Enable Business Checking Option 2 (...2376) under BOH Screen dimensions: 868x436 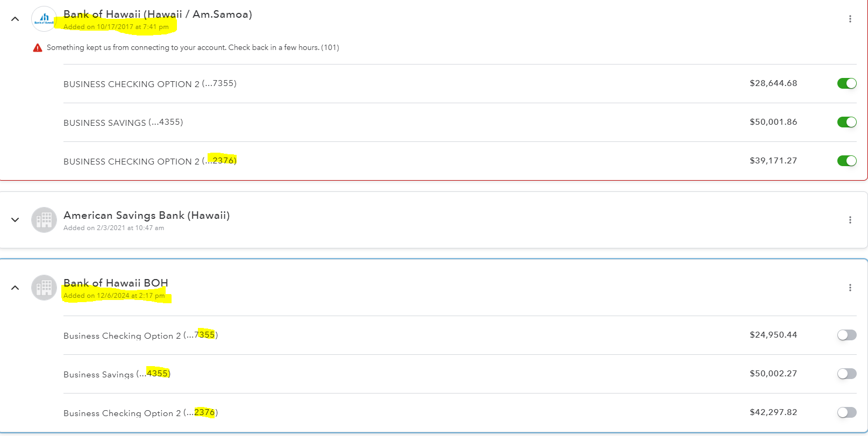pyautogui.click(x=846, y=412)
